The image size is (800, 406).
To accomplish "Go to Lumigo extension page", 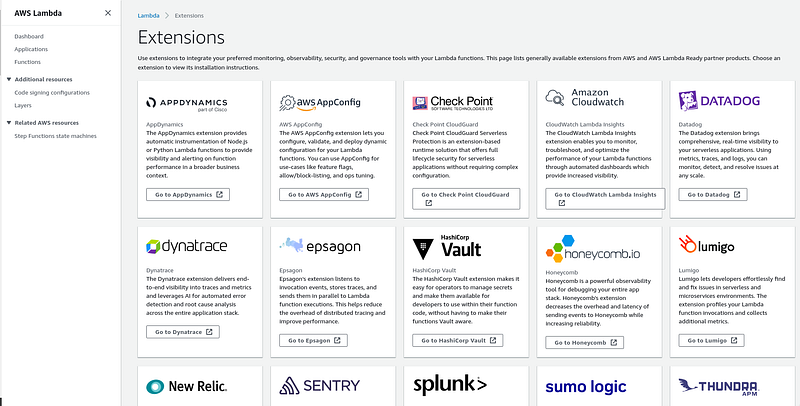I will (711, 340).
